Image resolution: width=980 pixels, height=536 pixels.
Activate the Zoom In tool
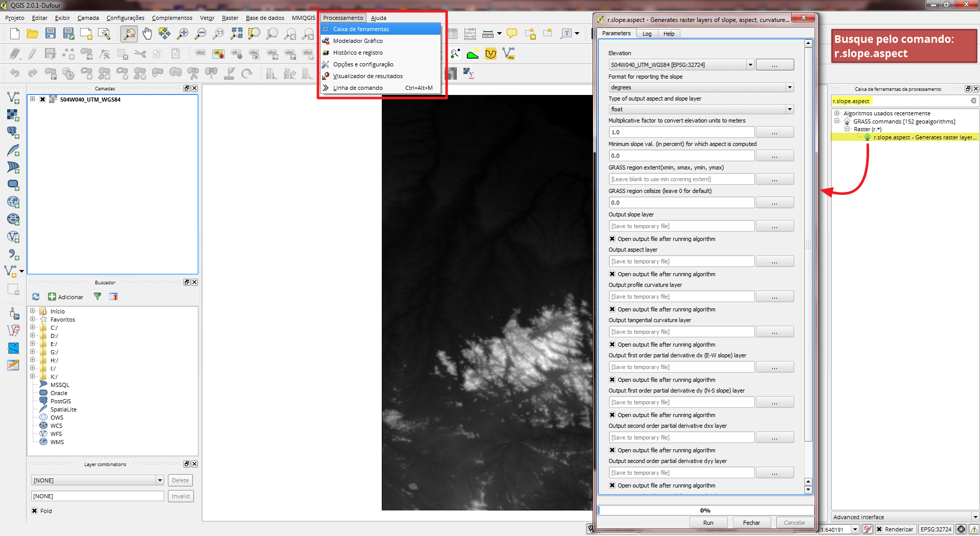pos(182,34)
